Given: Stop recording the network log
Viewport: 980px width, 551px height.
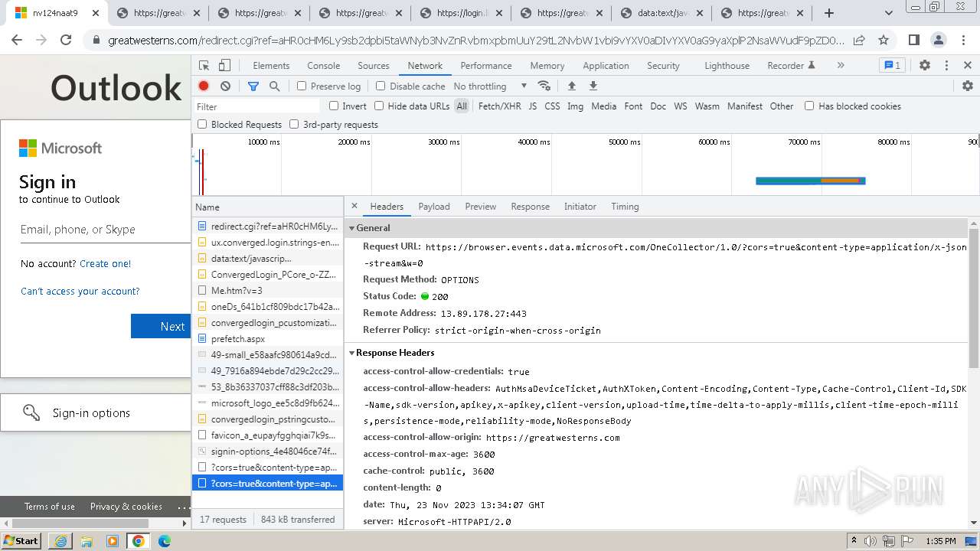Looking at the screenshot, I should tap(204, 86).
